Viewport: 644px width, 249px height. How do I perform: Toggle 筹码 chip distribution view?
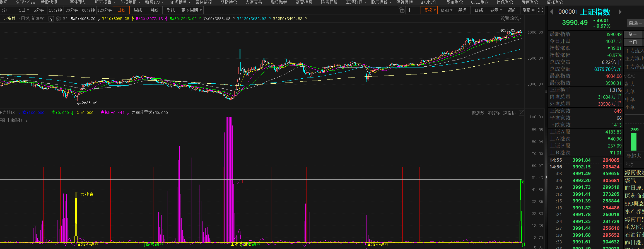pyautogui.click(x=462, y=10)
